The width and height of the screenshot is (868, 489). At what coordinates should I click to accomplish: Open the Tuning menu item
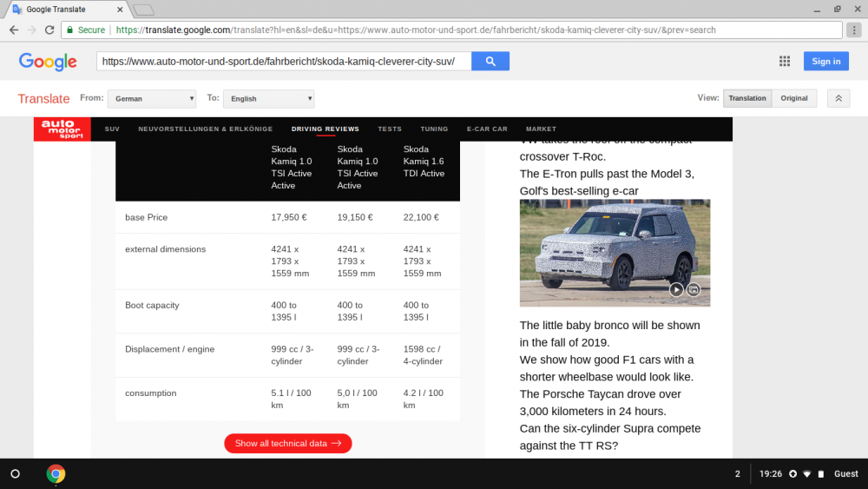[434, 129]
